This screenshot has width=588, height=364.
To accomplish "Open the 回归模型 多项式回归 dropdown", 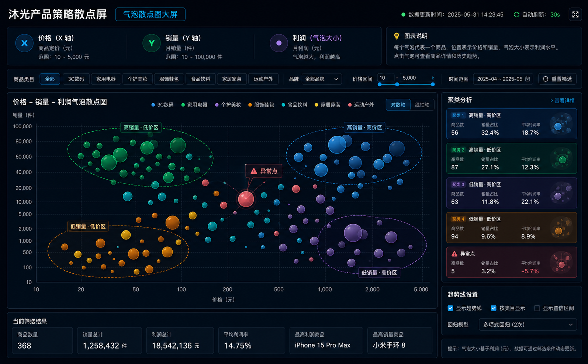I will (x=528, y=325).
